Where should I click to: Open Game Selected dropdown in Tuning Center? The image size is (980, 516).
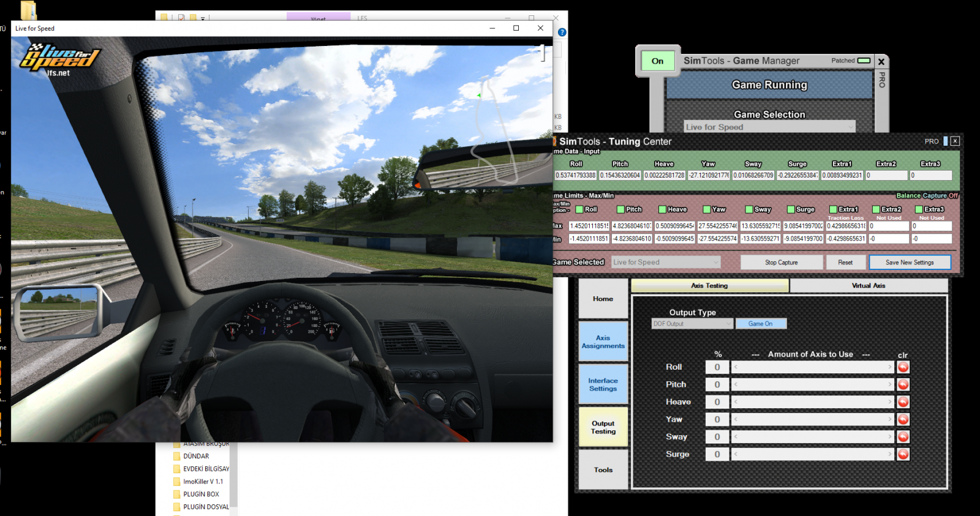tap(666, 262)
